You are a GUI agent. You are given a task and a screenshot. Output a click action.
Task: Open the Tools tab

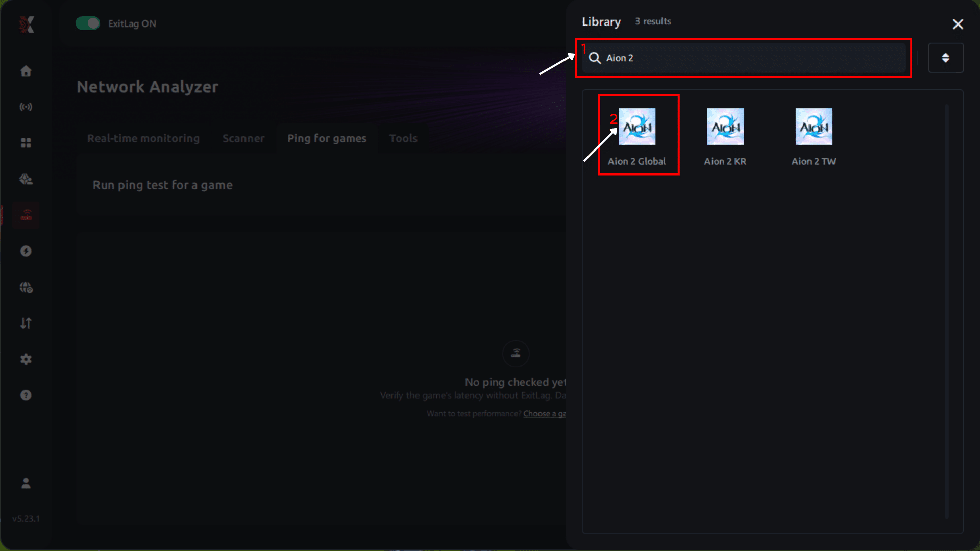(403, 138)
